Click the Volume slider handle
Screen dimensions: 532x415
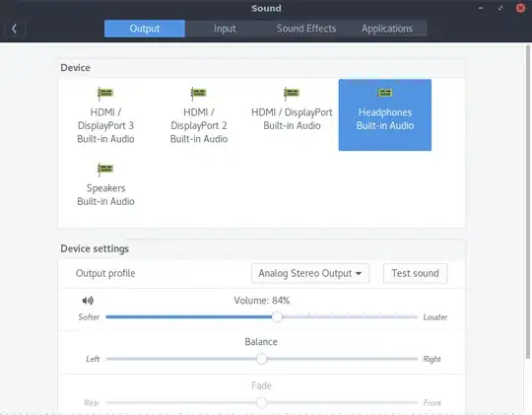point(277,316)
